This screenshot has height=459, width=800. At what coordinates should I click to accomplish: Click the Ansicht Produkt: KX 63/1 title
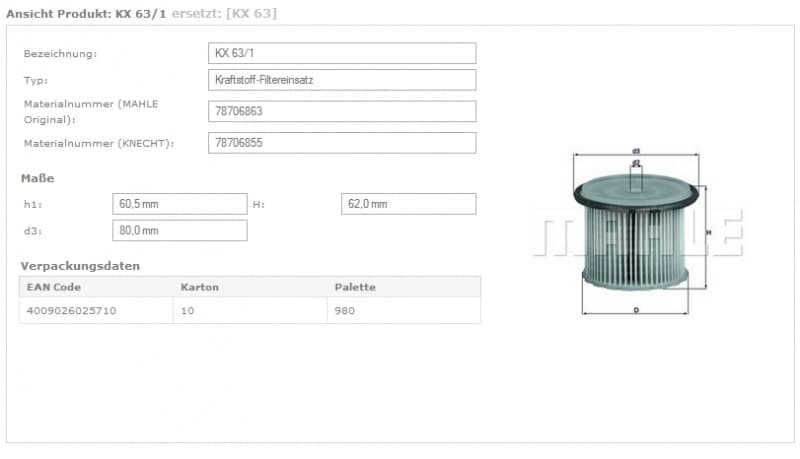coord(86,14)
